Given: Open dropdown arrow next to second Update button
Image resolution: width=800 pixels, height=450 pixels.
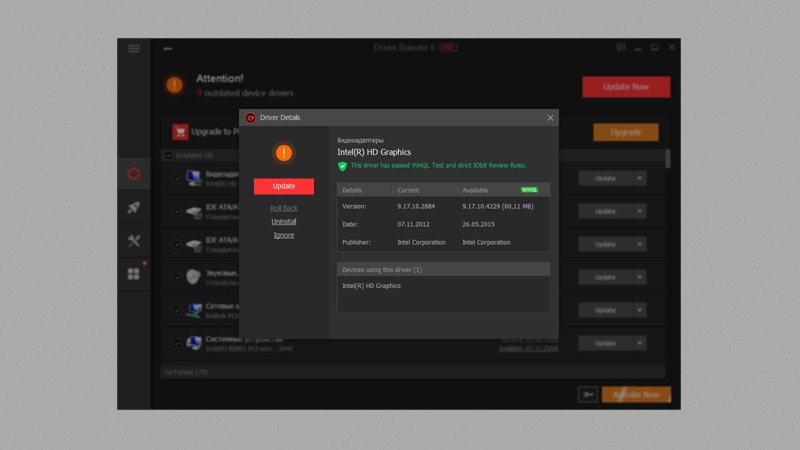Looking at the screenshot, I should coord(640,211).
